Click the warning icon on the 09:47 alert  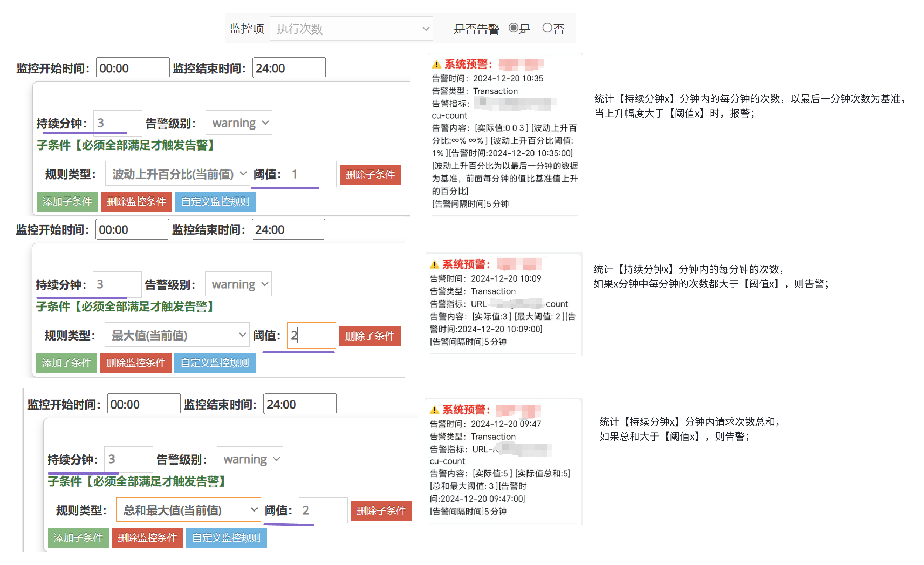(434, 410)
